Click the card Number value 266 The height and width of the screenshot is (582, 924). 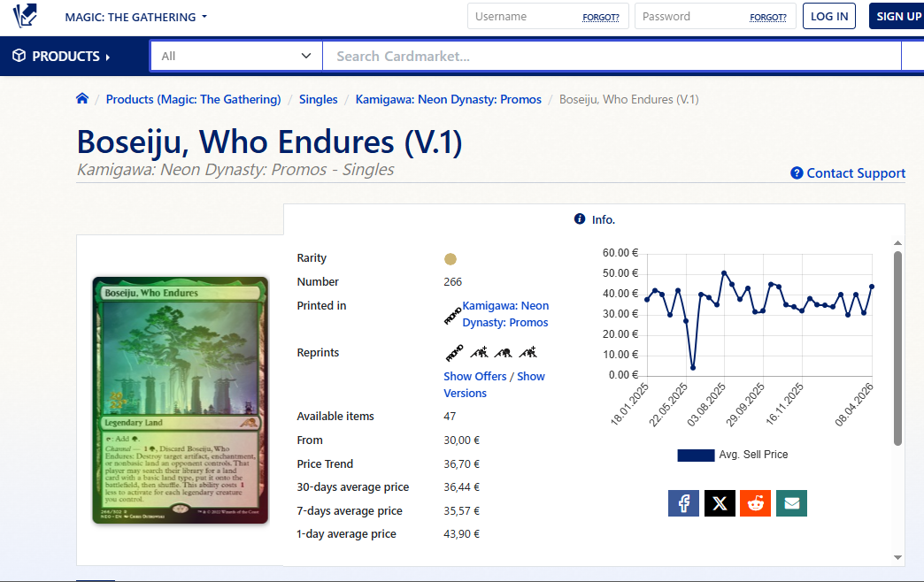point(452,282)
